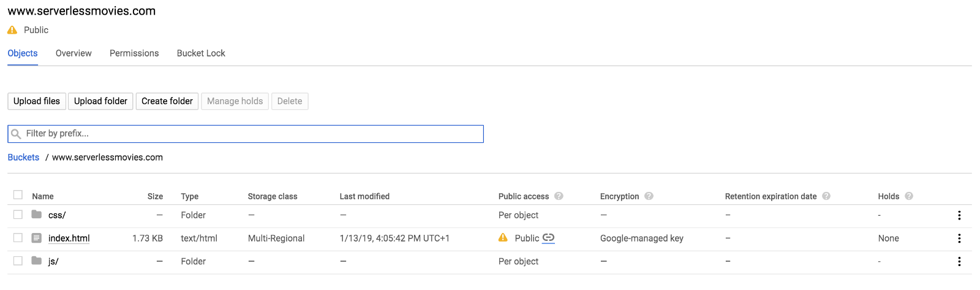
Task: Select the index.html row checkbox
Action: pyautogui.click(x=18, y=238)
